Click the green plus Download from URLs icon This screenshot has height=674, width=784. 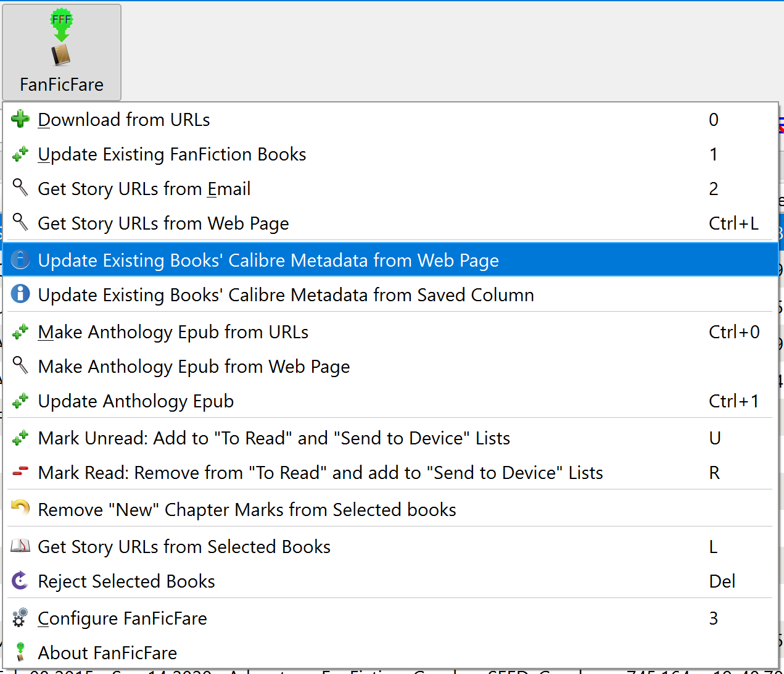[20, 119]
